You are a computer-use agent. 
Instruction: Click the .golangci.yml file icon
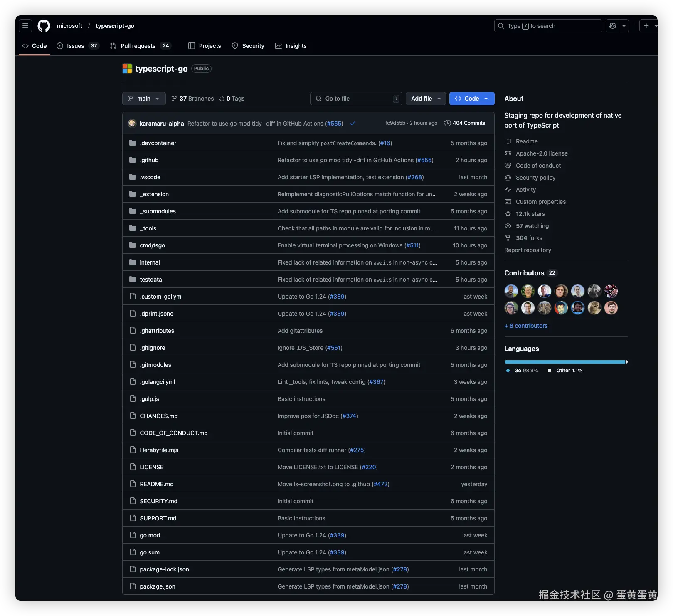click(133, 382)
